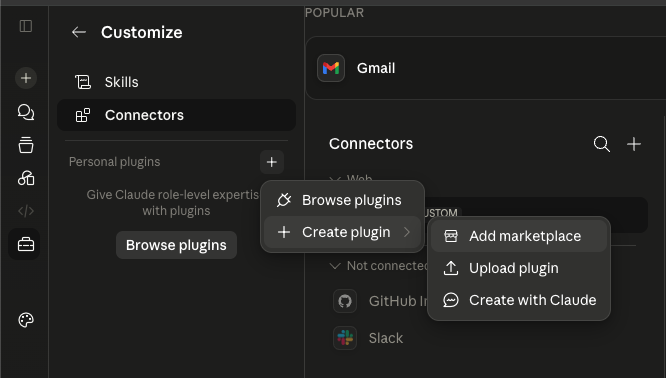This screenshot has width=666, height=378.
Task: Add a connector with plus icon
Action: click(x=634, y=144)
